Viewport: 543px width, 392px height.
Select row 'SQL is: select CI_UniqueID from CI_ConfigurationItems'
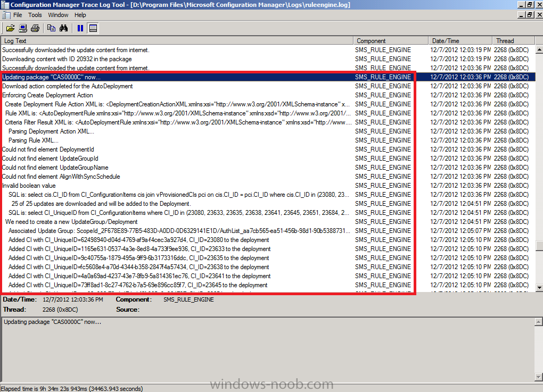(x=268, y=213)
